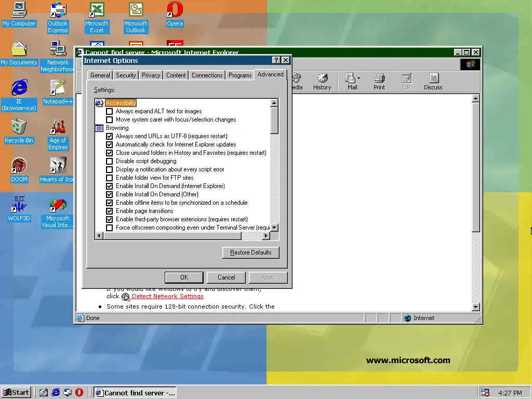This screenshot has height=399, width=532.
Task: Open the Start menu
Action: click(16, 393)
